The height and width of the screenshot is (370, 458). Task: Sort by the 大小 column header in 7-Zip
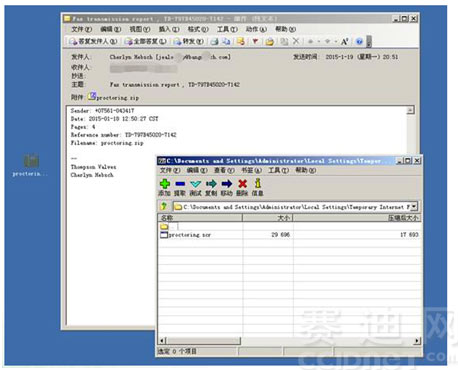pyautogui.click(x=268, y=218)
